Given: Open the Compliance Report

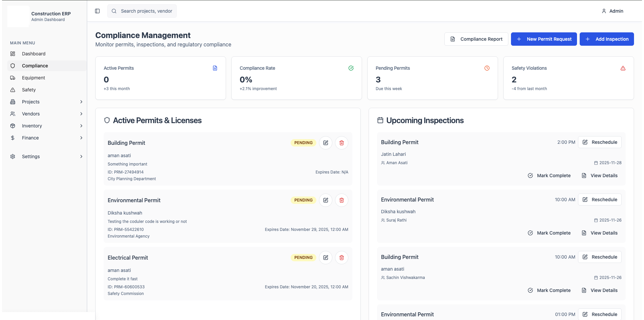Looking at the screenshot, I should (x=476, y=39).
